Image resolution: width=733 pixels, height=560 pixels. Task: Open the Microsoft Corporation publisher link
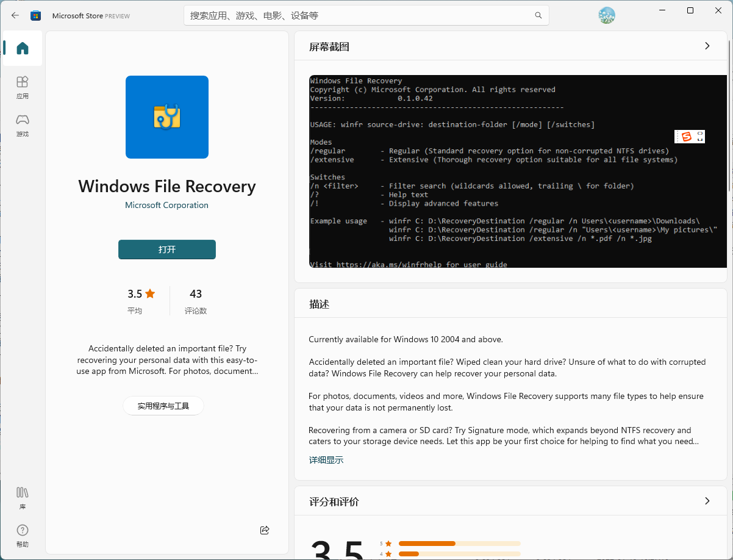(x=166, y=205)
